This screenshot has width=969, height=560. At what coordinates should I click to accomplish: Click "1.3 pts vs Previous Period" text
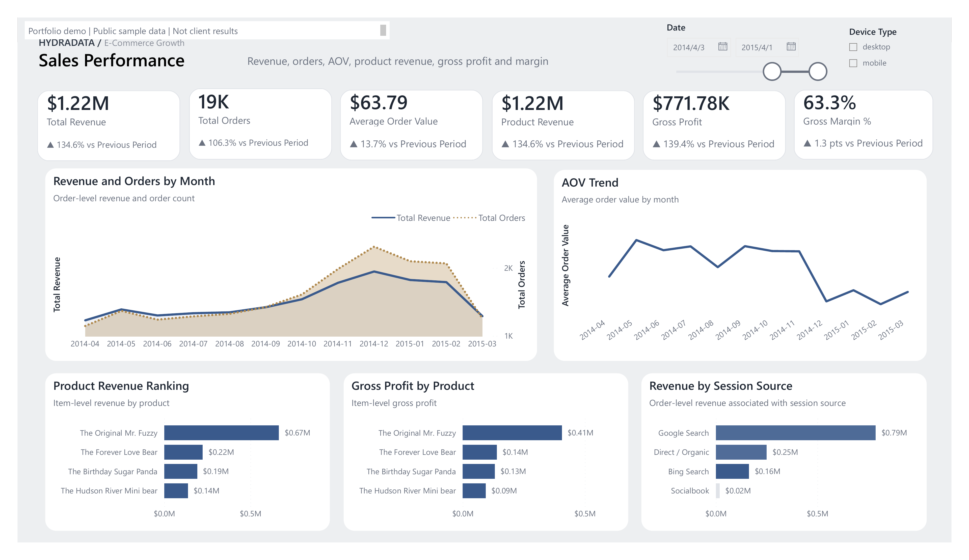point(868,143)
